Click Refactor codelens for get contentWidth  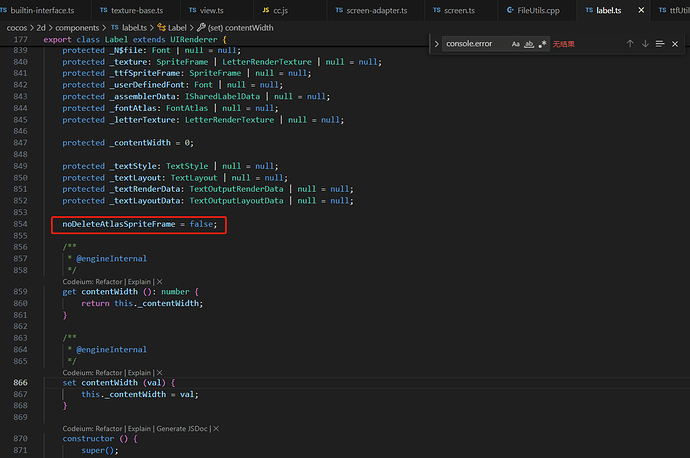tap(109, 282)
